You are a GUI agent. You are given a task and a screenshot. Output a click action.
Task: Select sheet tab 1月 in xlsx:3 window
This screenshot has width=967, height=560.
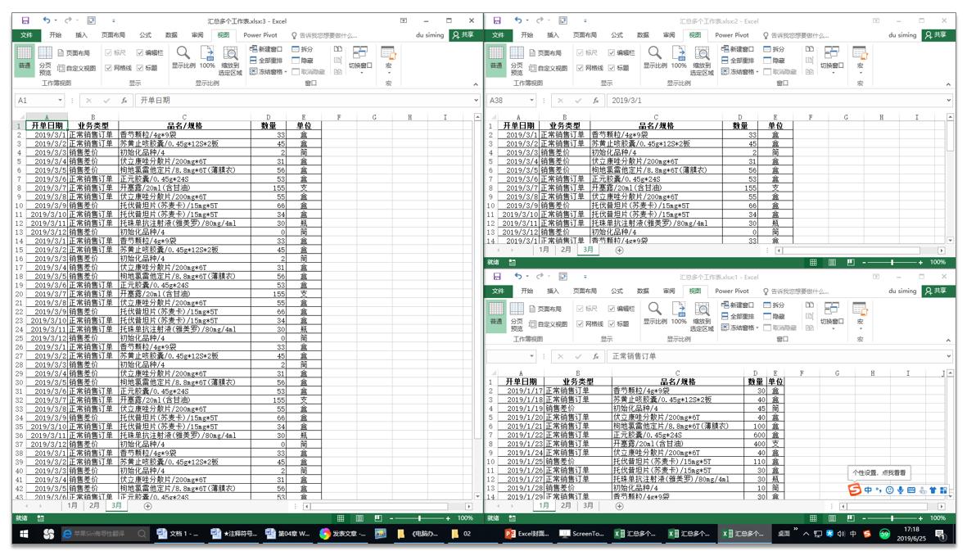tap(72, 506)
